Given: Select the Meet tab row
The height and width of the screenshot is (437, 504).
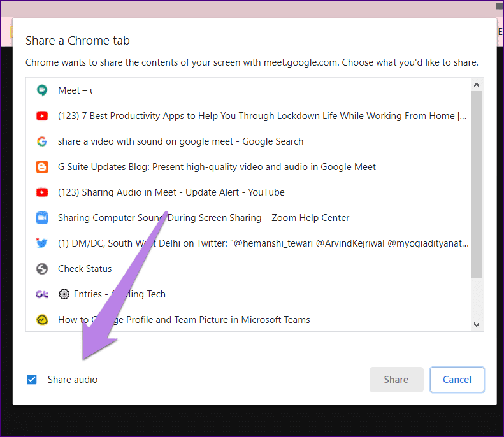Looking at the screenshot, I should tap(248, 90).
